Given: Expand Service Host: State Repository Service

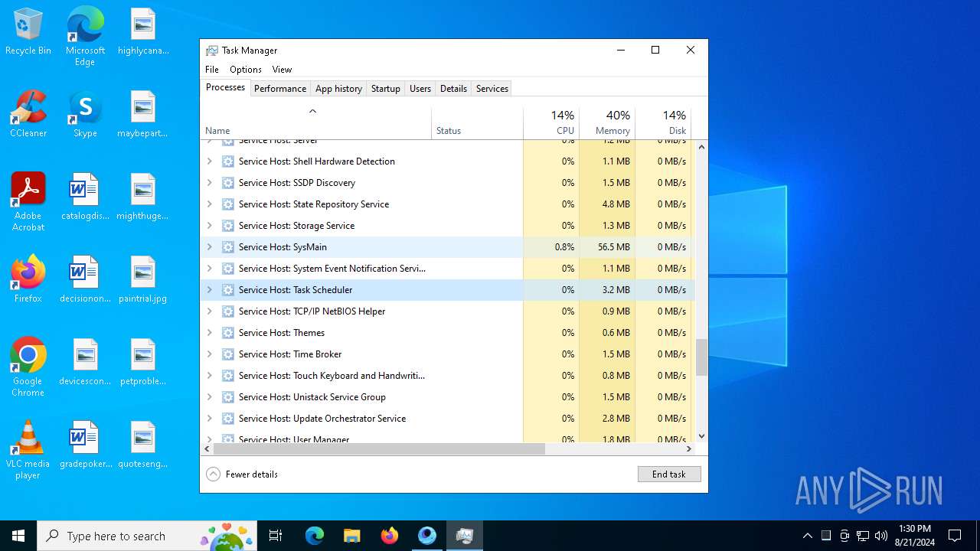Looking at the screenshot, I should (210, 204).
